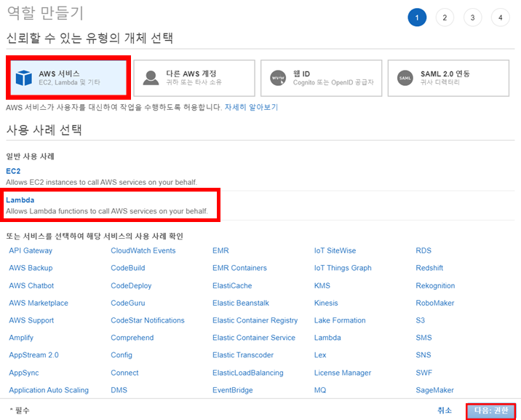The height and width of the screenshot is (420, 521).
Task: Click the 다음: 권한 button
Action: 490,411
